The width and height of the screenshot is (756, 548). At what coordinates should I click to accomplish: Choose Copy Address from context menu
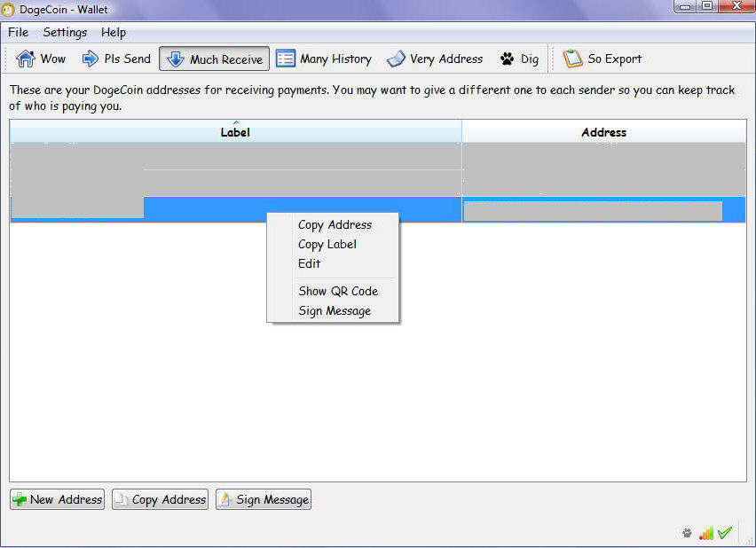tap(335, 225)
